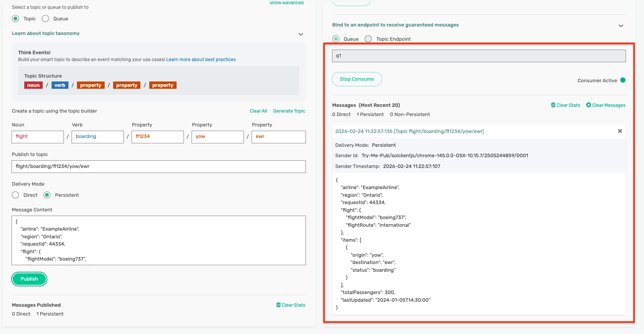Click Generate Topic link
Viewport: 644px width, 334px height.
[x=289, y=111]
